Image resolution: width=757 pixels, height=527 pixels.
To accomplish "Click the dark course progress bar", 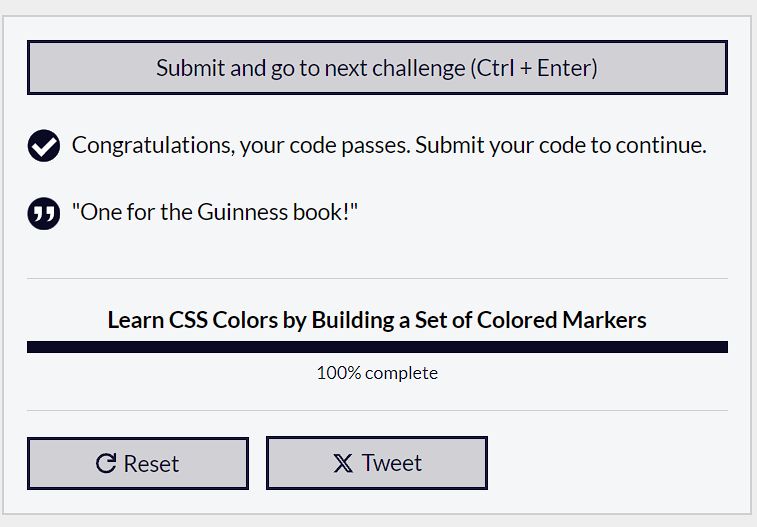I will pos(377,347).
